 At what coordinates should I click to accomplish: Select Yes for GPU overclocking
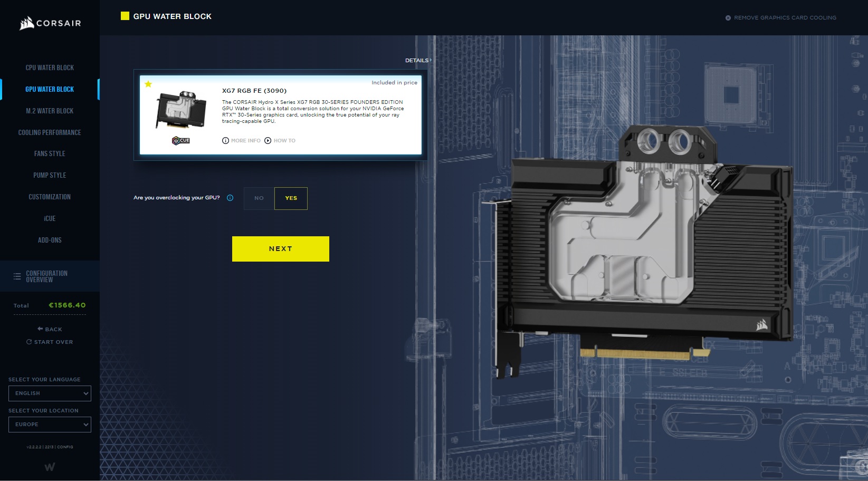(291, 198)
